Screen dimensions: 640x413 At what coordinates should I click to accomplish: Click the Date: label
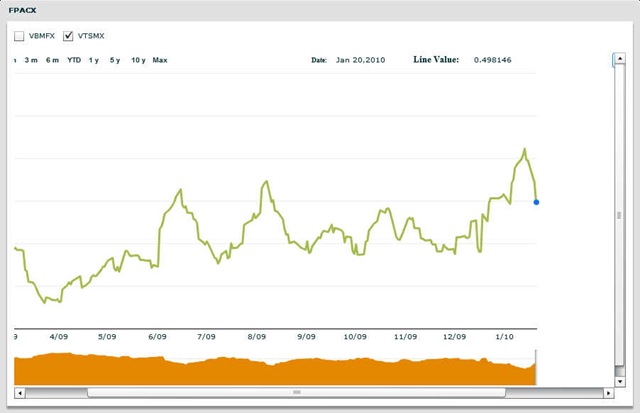(319, 60)
